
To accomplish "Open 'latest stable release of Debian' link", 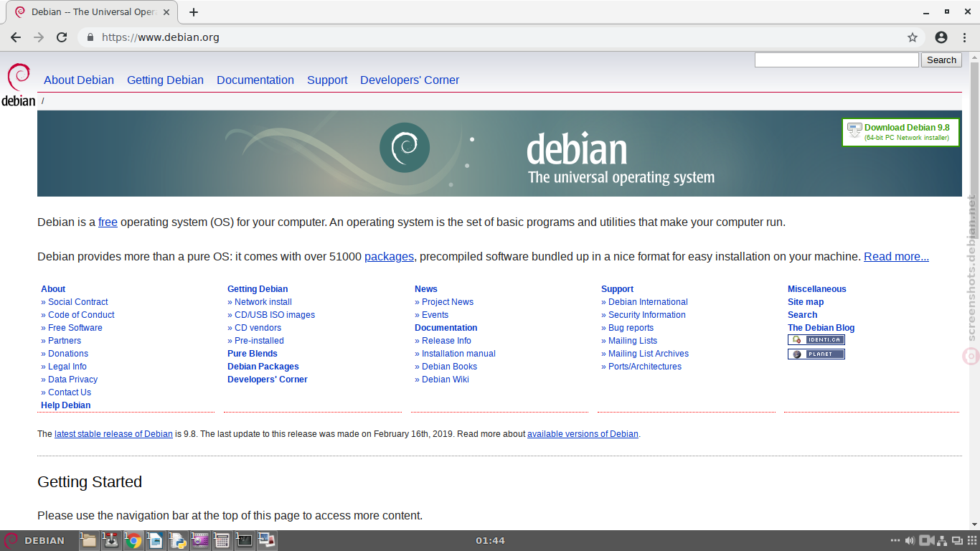I will (x=113, y=434).
